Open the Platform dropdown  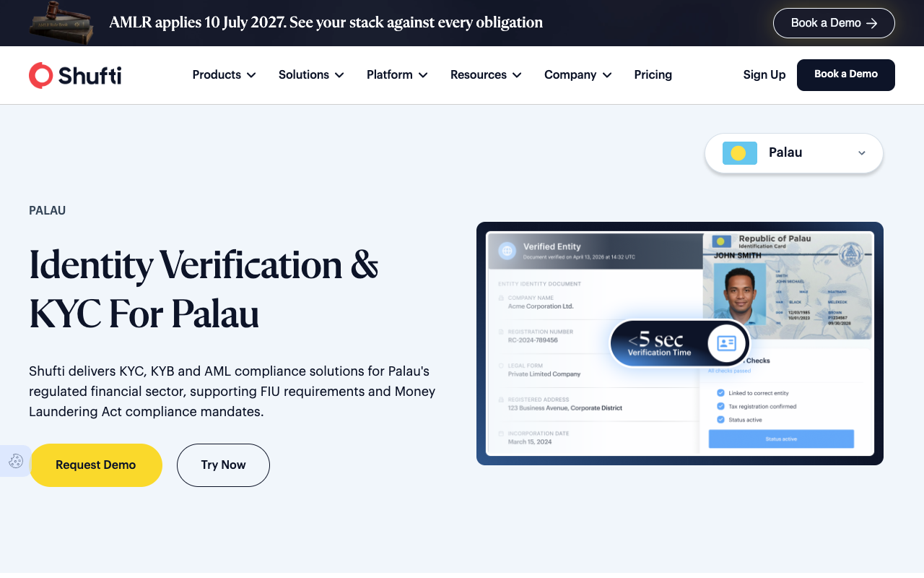click(x=397, y=75)
